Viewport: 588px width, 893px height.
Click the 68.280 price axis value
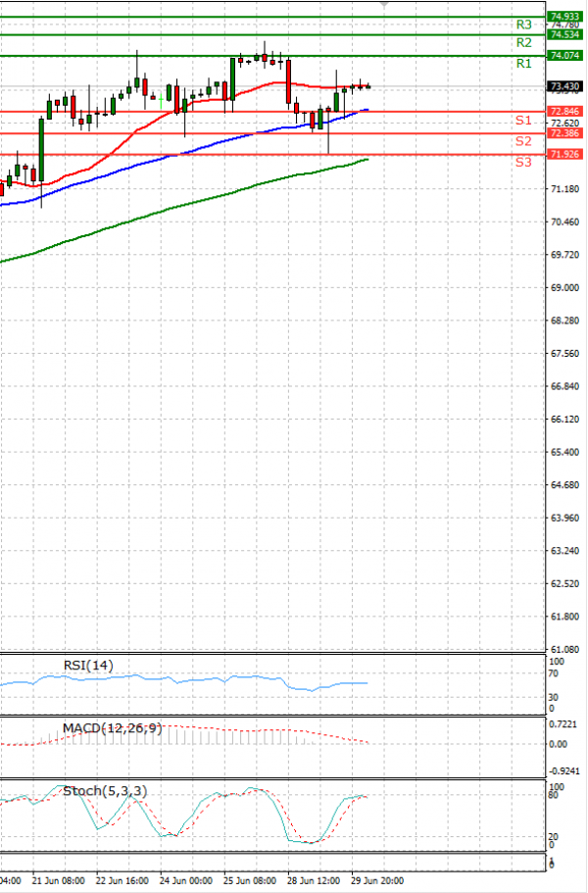tap(565, 322)
